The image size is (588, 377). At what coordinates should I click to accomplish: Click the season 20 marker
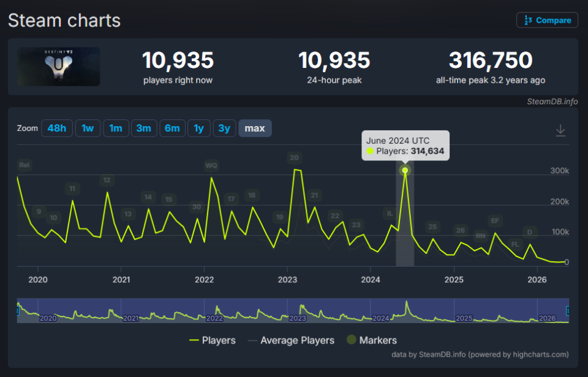295,158
